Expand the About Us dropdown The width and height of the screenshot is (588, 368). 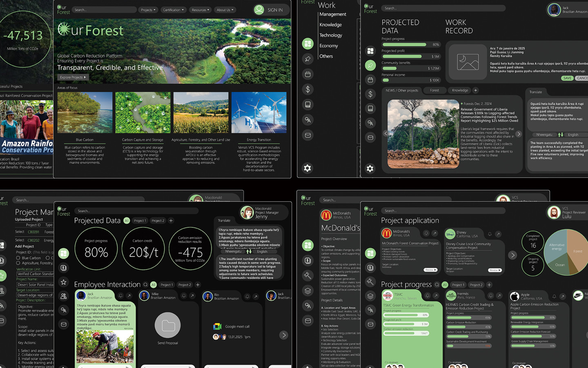tap(225, 10)
